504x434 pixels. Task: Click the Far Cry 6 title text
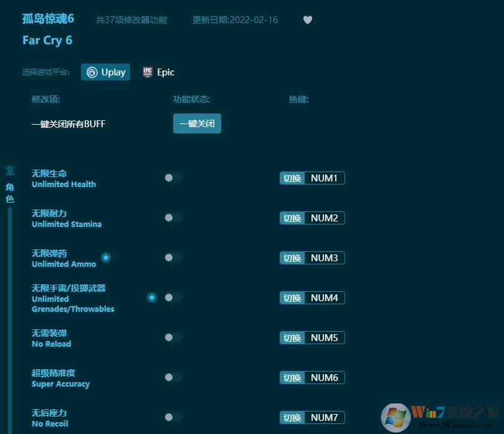47,41
